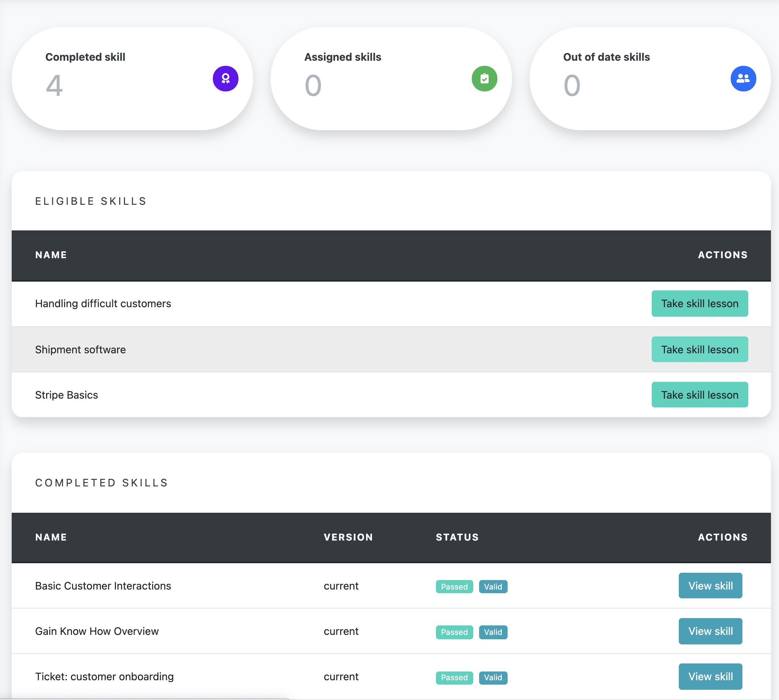Click the green clipboard check icon
Image resolution: width=779 pixels, height=700 pixels.
484,79
